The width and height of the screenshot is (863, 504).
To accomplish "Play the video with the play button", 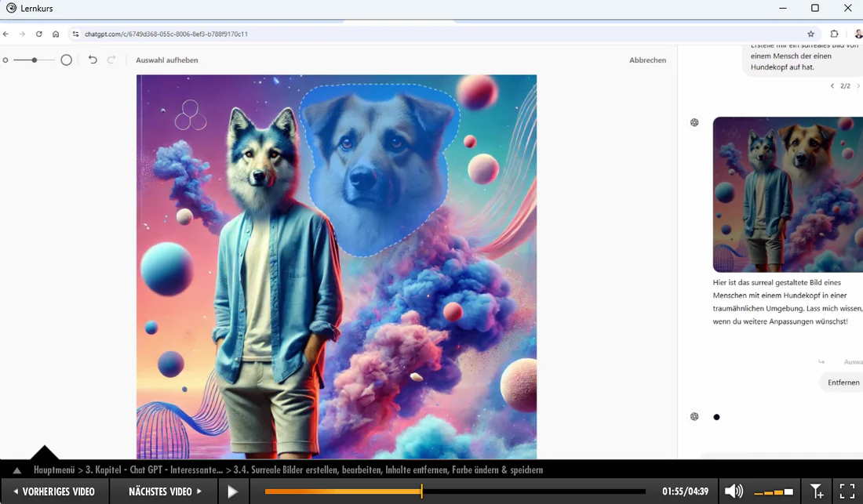I will (x=232, y=491).
